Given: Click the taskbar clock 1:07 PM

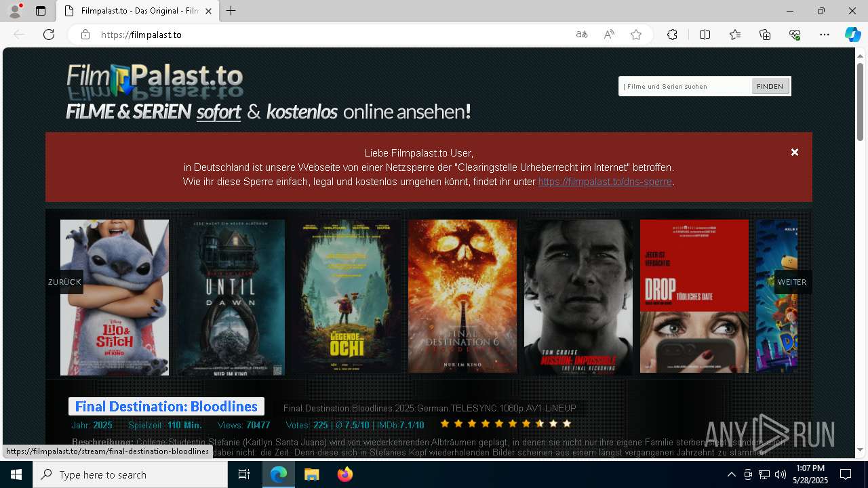Looking at the screenshot, I should tap(810, 468).
